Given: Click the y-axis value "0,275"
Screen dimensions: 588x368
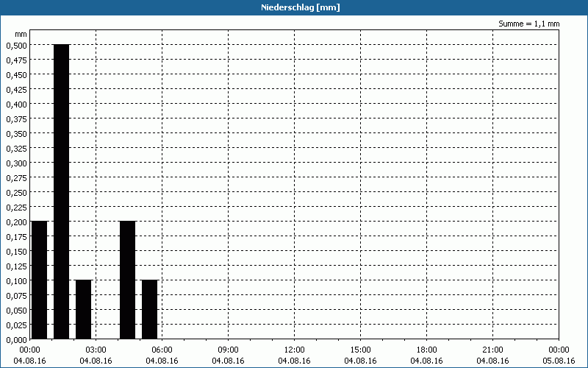Looking at the screenshot, I should tap(16, 178).
